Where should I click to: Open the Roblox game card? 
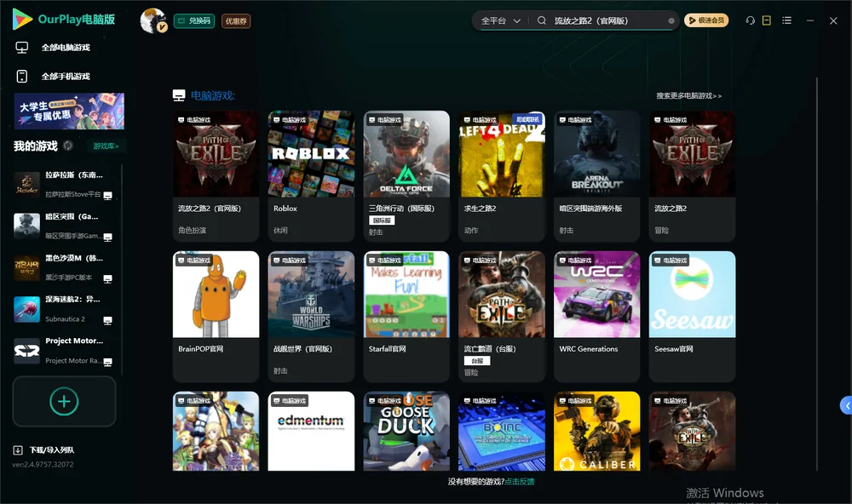311,176
